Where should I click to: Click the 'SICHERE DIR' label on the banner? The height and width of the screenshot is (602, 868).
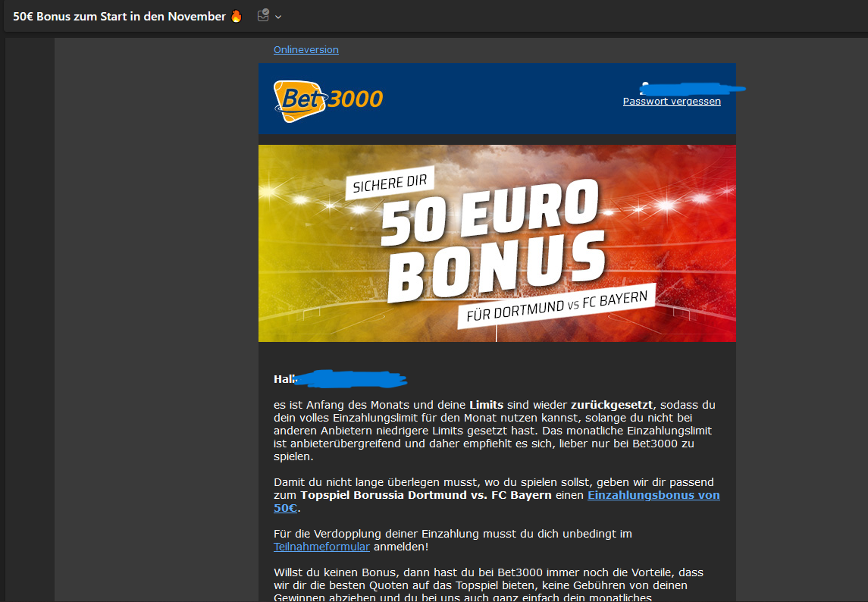(390, 183)
